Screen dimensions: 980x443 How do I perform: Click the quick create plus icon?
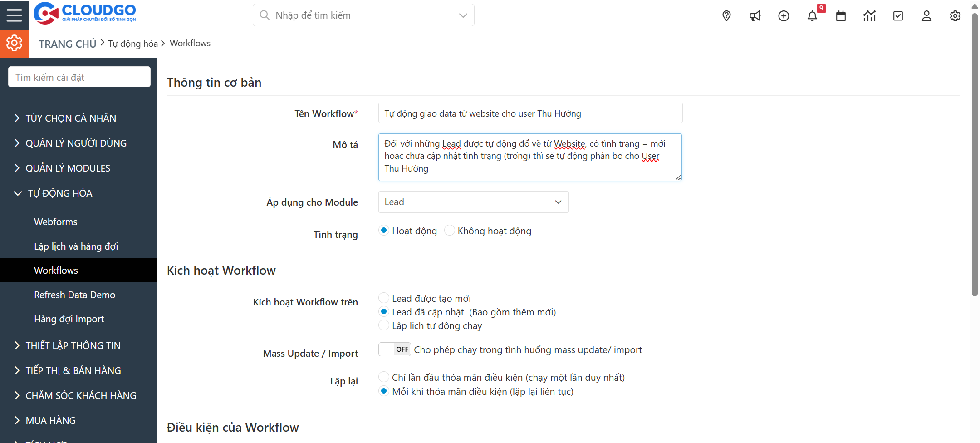(784, 16)
